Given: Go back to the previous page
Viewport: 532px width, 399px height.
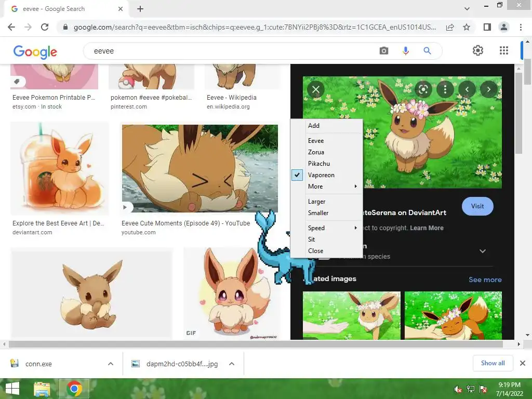Looking at the screenshot, I should tap(11, 27).
